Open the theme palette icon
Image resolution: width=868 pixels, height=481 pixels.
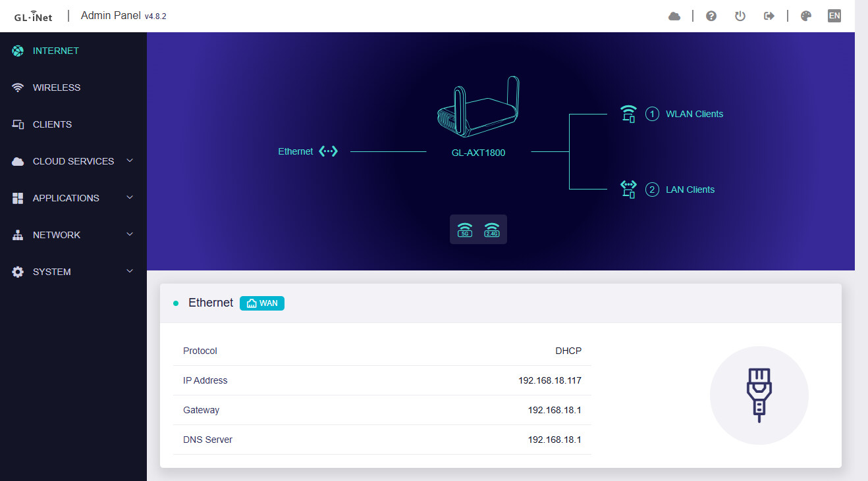[x=805, y=16]
